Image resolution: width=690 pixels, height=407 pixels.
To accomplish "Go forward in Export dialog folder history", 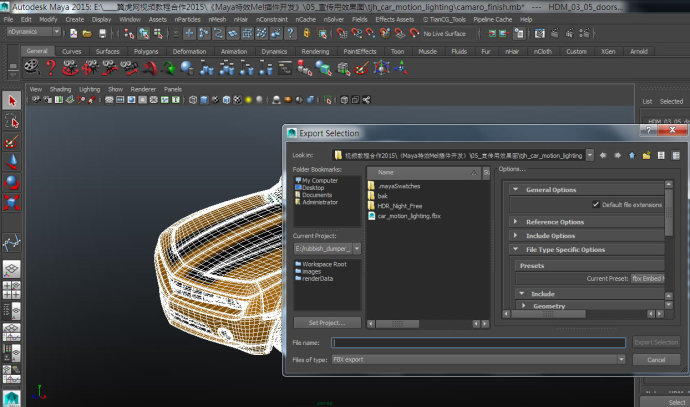I will pyautogui.click(x=618, y=155).
